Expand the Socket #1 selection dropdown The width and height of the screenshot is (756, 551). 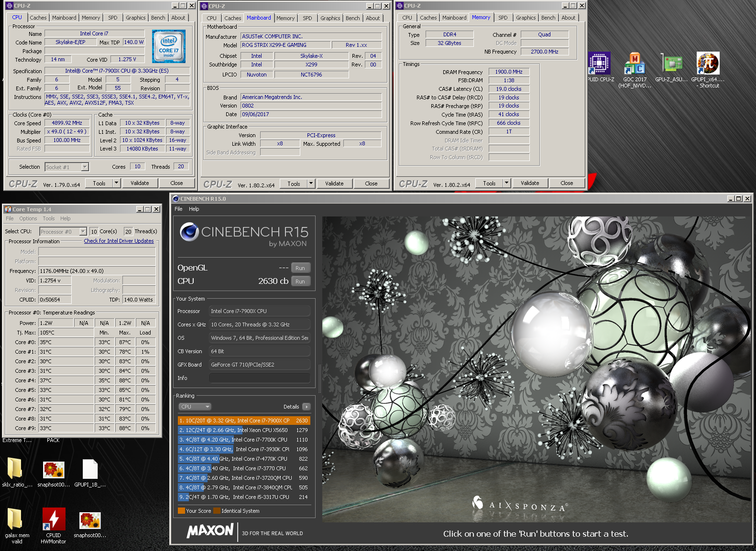85,167
